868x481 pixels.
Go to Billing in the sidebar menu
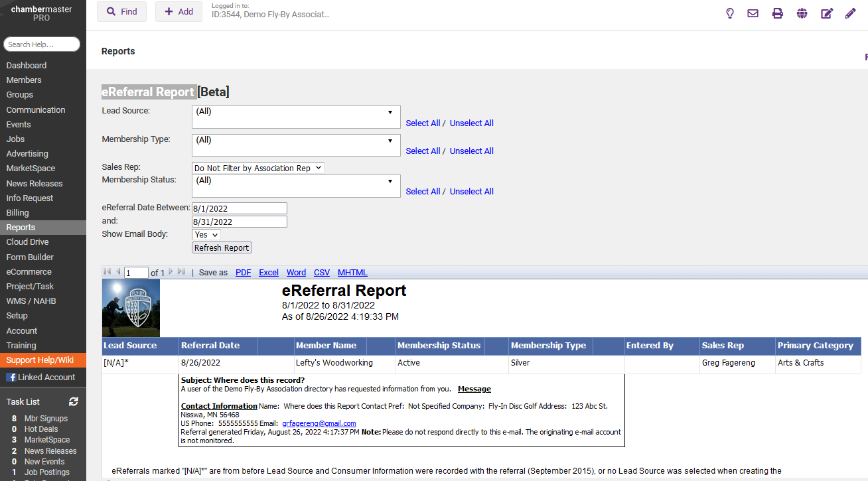click(x=18, y=213)
